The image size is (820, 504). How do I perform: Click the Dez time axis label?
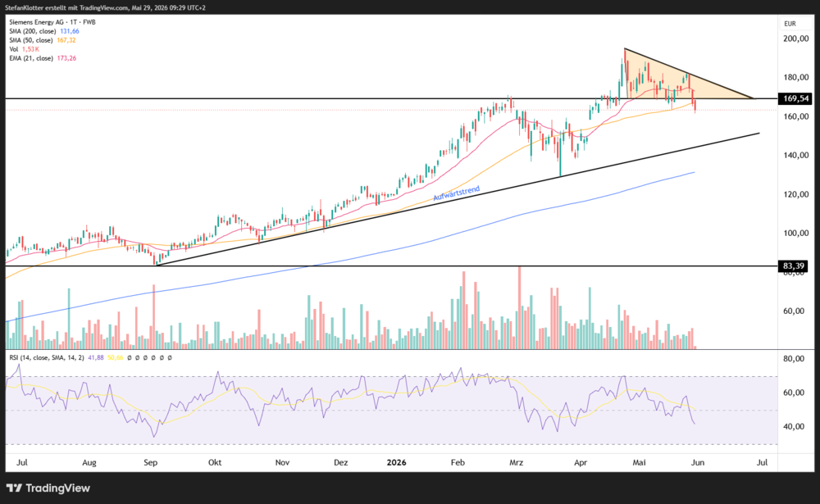coord(341,463)
